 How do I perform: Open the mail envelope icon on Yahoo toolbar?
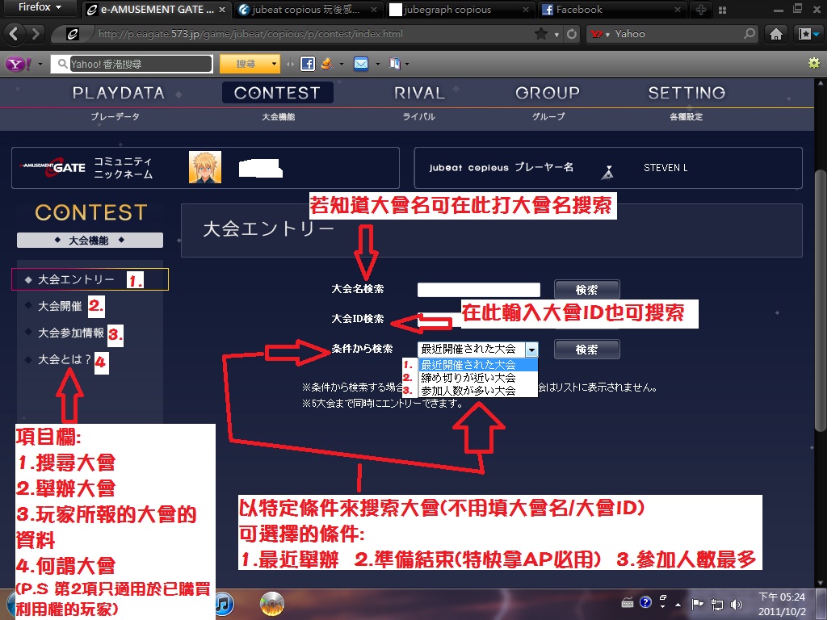(x=361, y=64)
